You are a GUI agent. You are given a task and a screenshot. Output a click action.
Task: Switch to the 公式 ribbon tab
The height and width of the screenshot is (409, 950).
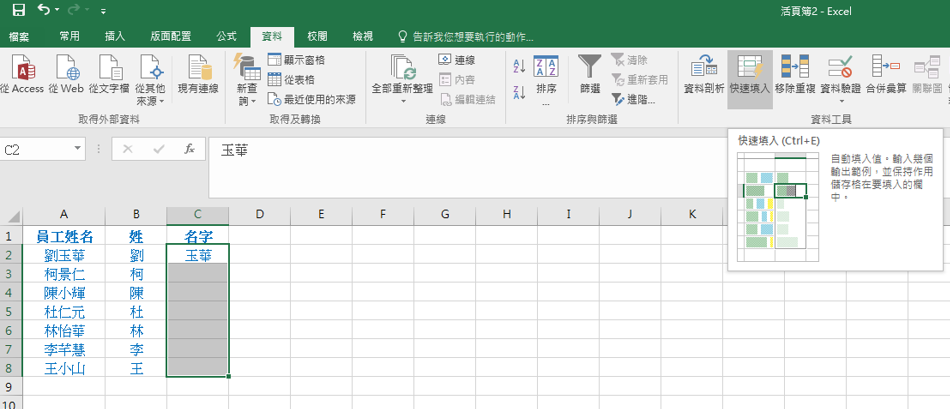(x=226, y=36)
